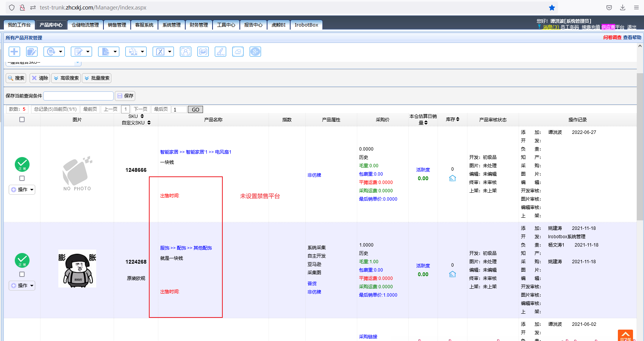Open the 仓储物流管理 tab

85,25
